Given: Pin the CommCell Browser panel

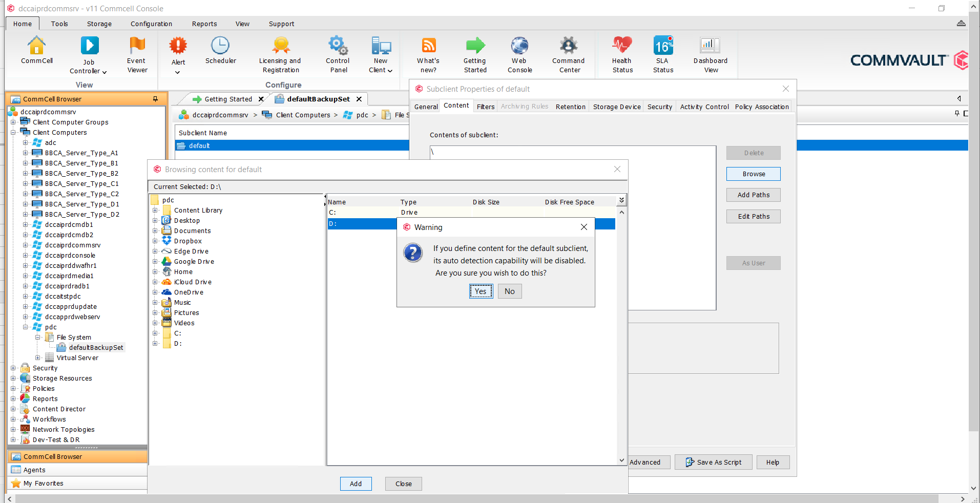Looking at the screenshot, I should 155,99.
